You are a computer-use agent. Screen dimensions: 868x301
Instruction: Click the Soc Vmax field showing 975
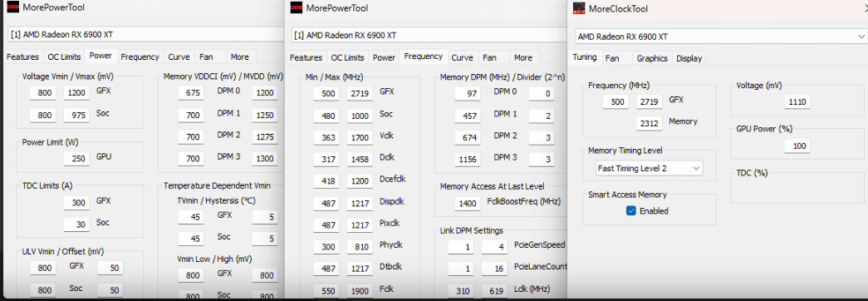[x=77, y=116]
